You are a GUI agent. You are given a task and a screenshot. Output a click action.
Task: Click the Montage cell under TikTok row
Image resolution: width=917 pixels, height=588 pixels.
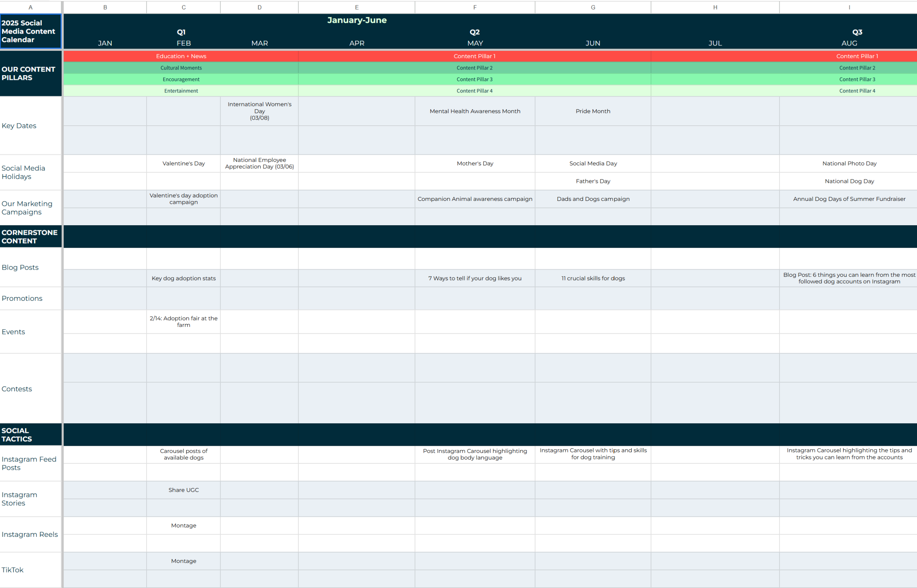pyautogui.click(x=183, y=561)
